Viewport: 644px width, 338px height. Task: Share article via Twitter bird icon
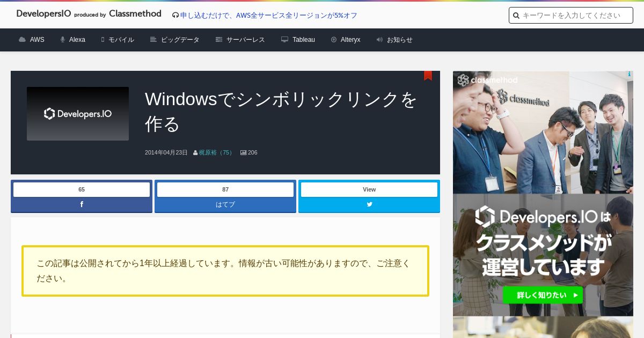coord(369,204)
